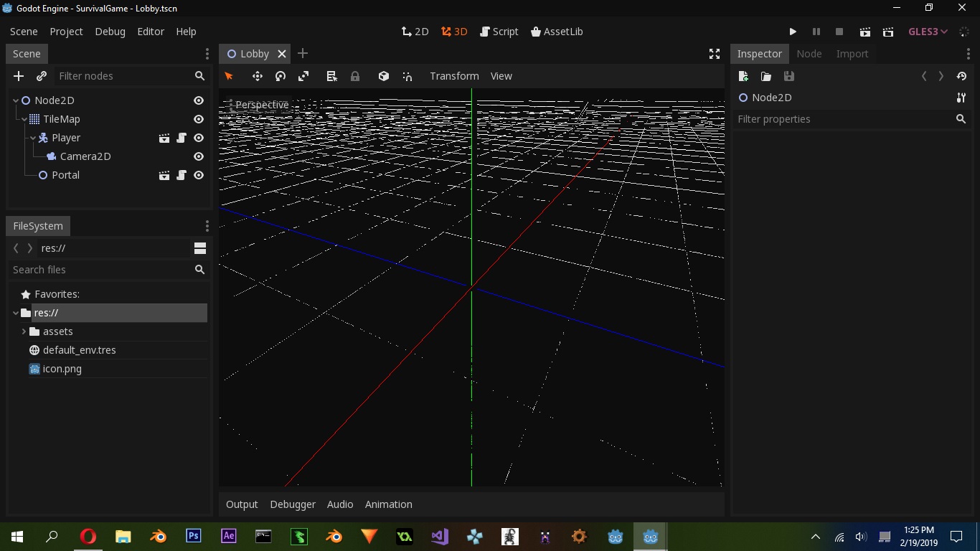
Task: Enable snapping using the magnet-style snap icon
Action: 407,76
